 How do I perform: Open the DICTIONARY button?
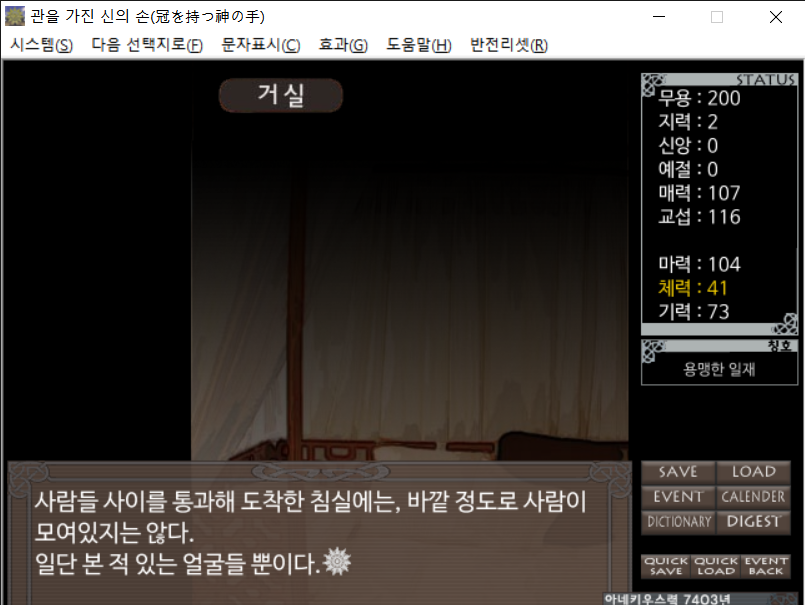(678, 522)
